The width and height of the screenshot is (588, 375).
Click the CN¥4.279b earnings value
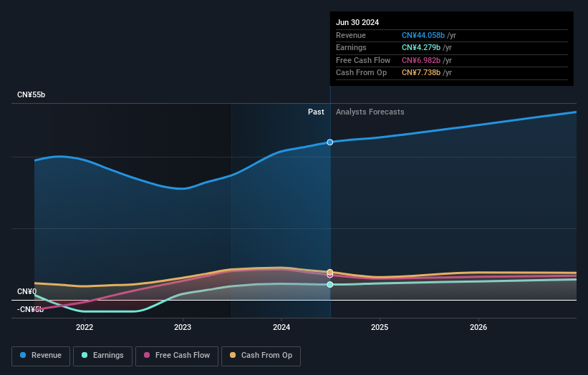click(421, 47)
